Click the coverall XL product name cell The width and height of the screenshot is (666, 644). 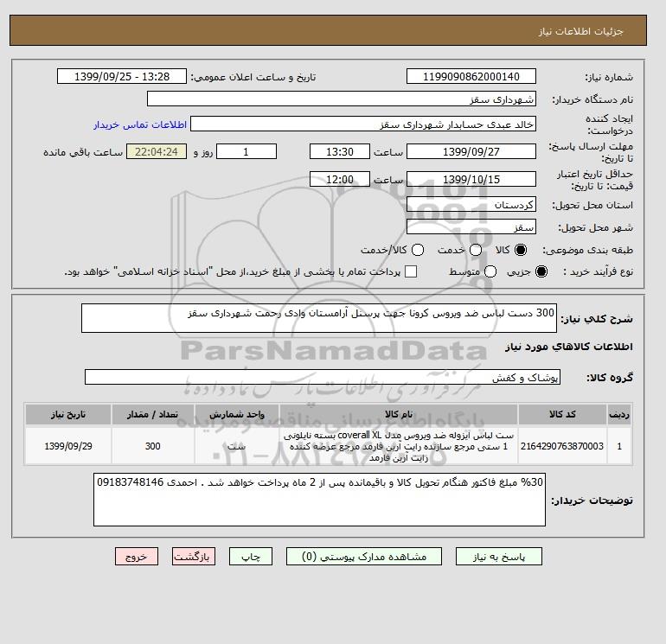pos(399,446)
